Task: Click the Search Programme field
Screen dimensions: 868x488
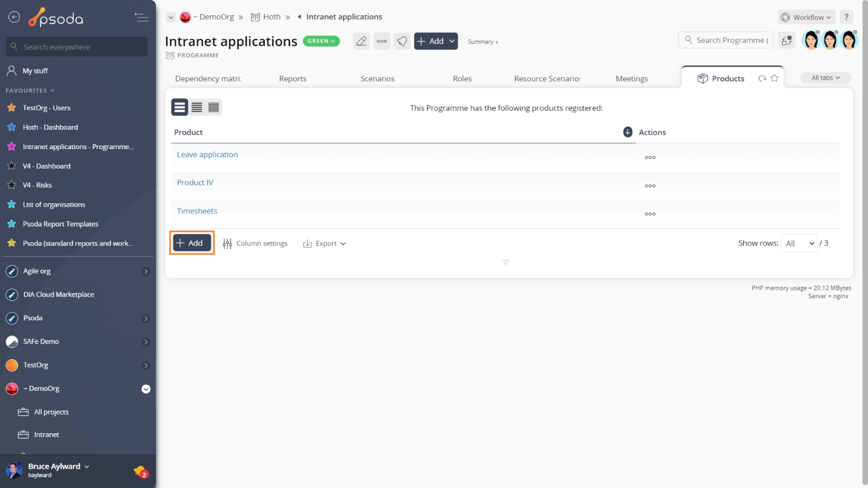Action: [726, 40]
